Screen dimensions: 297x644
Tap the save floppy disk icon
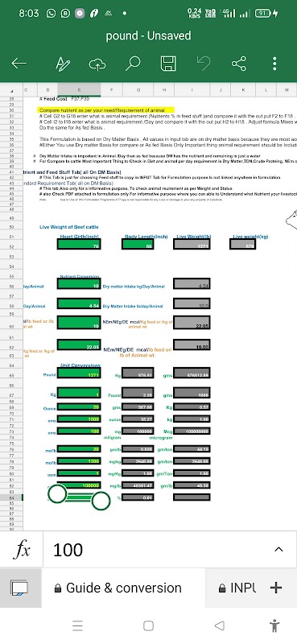click(168, 64)
